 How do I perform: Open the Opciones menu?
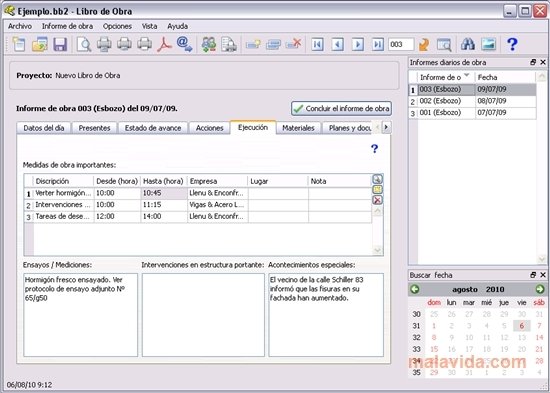(x=118, y=26)
